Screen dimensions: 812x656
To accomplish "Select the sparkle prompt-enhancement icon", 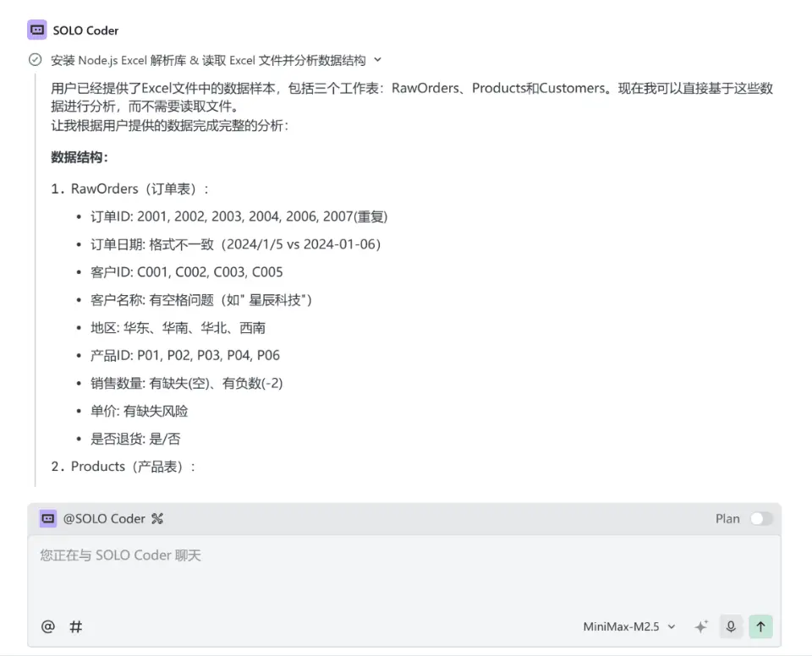I will click(701, 626).
